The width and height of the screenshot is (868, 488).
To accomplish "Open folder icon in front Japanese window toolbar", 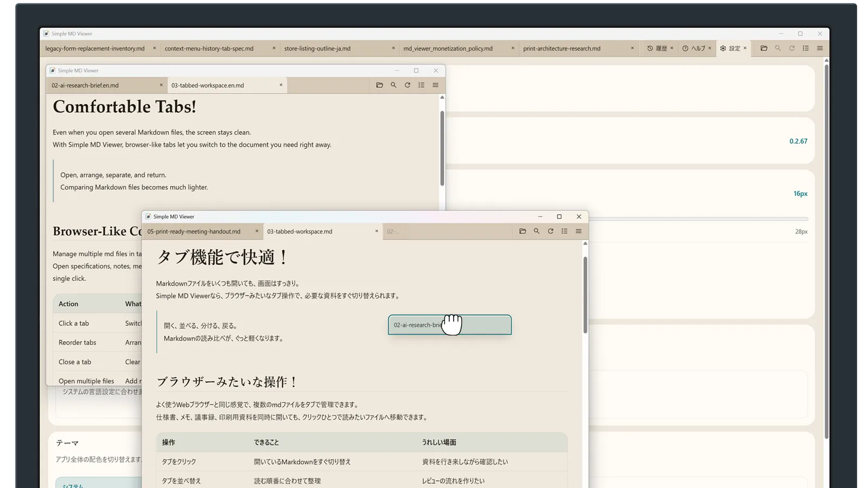I will click(522, 231).
